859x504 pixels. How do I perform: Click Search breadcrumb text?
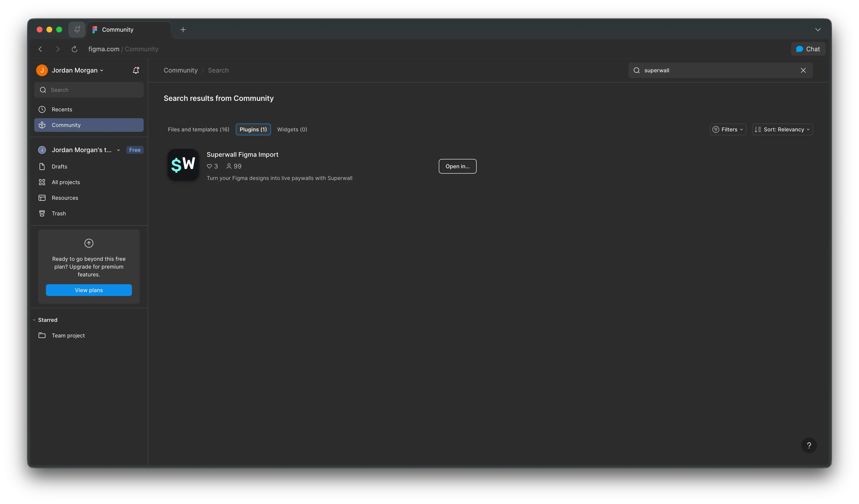(218, 70)
